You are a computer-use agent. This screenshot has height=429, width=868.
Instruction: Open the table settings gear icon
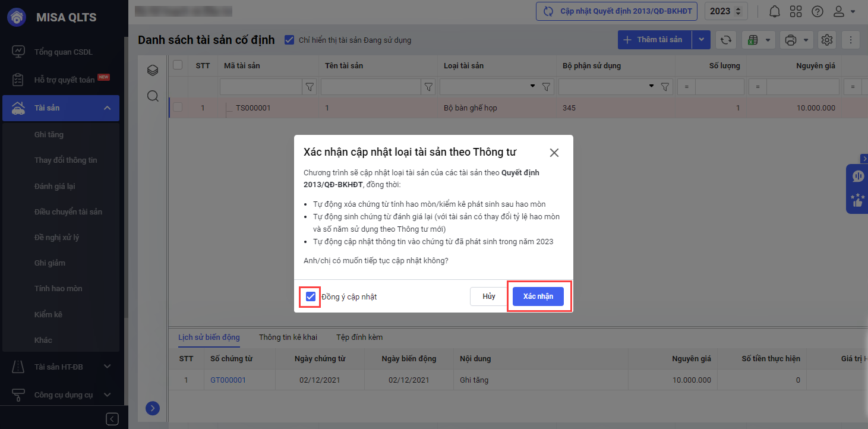[x=826, y=40]
